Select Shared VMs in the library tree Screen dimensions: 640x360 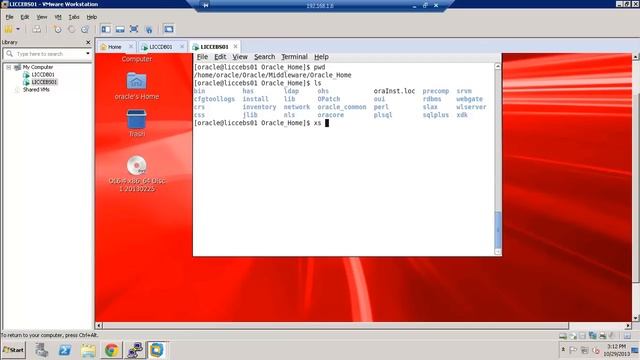point(36,89)
